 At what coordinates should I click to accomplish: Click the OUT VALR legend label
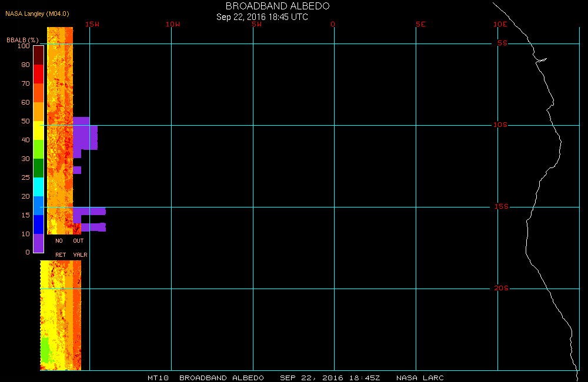coord(80,248)
